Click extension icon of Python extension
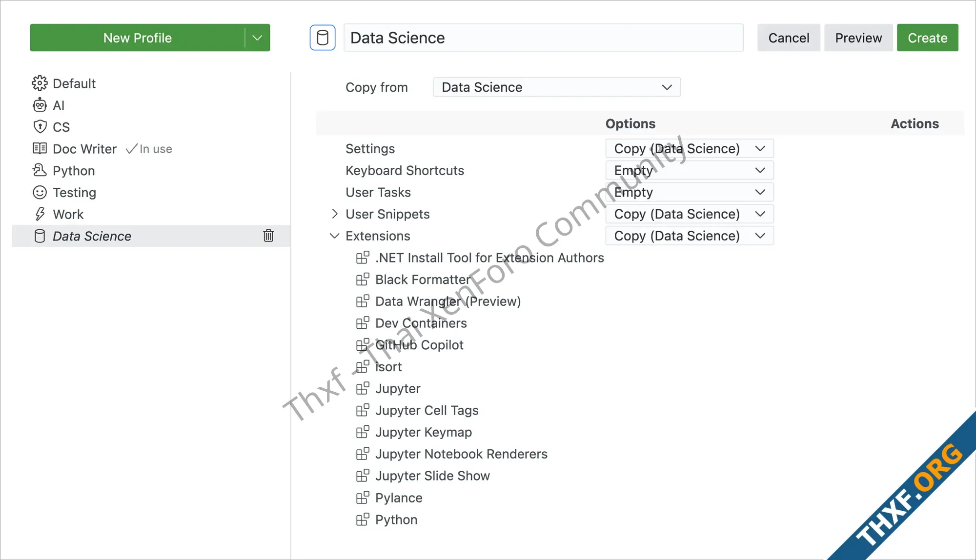976x560 pixels. click(363, 520)
